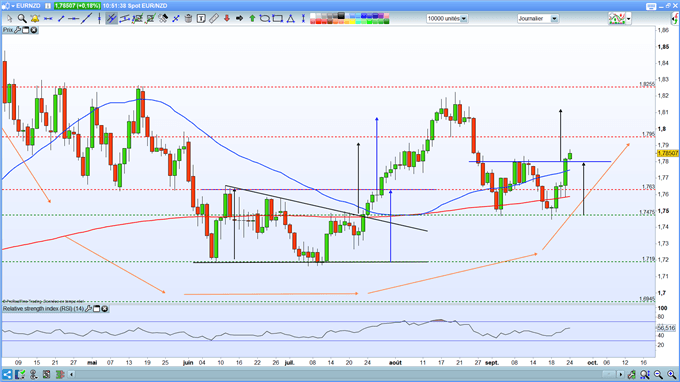Close the Prix panel
680x382 pixels.
tap(33, 30)
